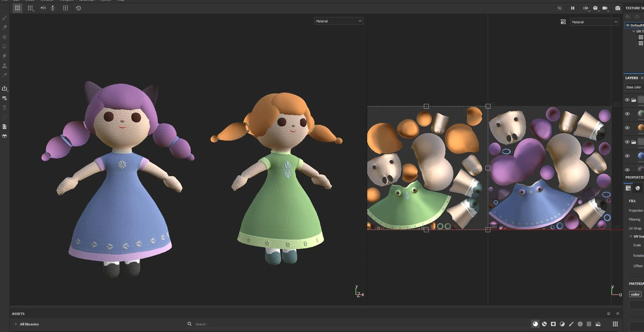Pause rendering with the pause icon
Image resolution: width=644 pixels, height=332 pixels.
pos(572,8)
